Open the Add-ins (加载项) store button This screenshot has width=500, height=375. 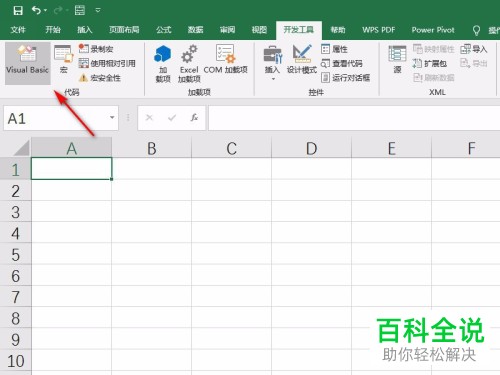163,64
